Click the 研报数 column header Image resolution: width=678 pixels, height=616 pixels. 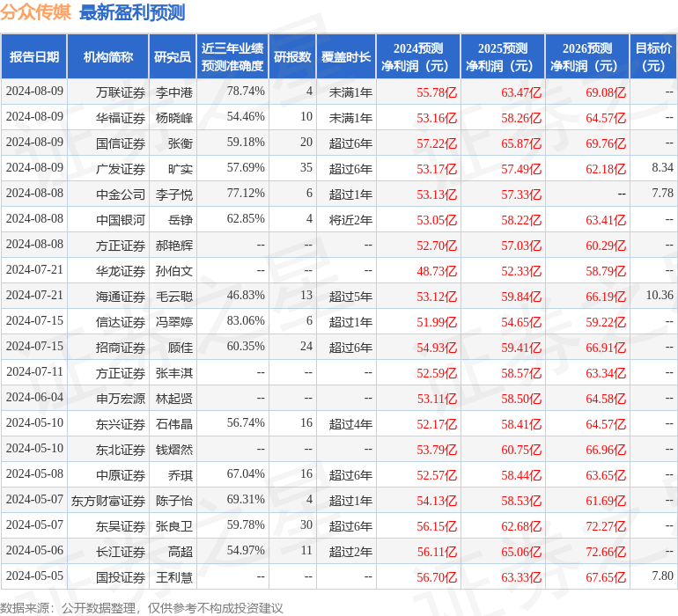pos(292,56)
